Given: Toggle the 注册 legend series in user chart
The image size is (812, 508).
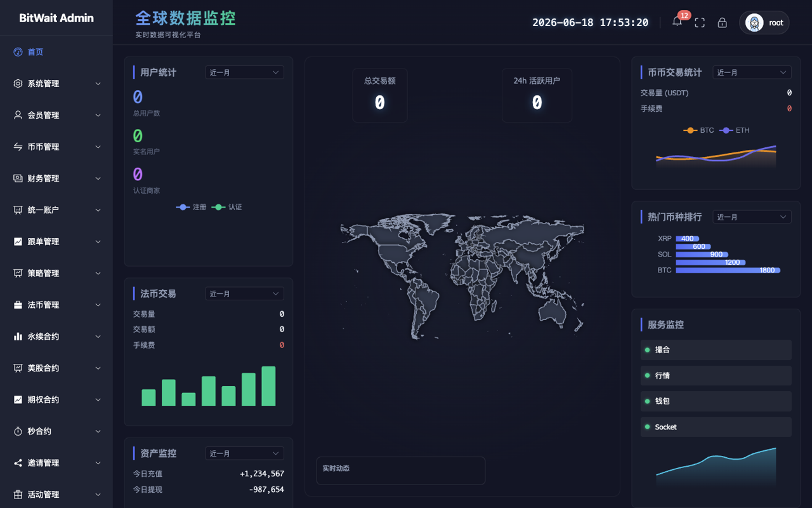Looking at the screenshot, I should point(192,207).
